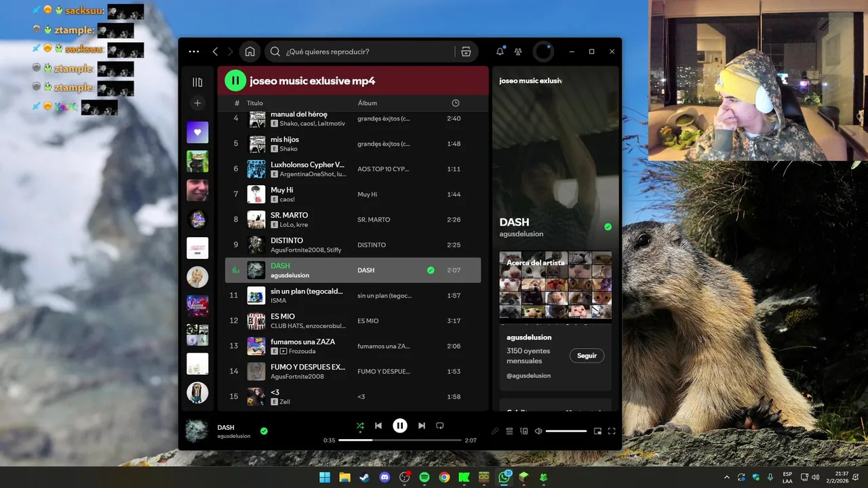The height and width of the screenshot is (488, 868).
Task: Toggle the saved checkmark in the player bar
Action: (264, 430)
